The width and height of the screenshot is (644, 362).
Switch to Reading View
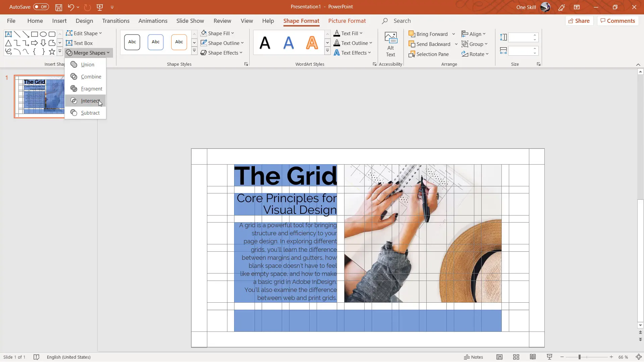(x=533, y=357)
